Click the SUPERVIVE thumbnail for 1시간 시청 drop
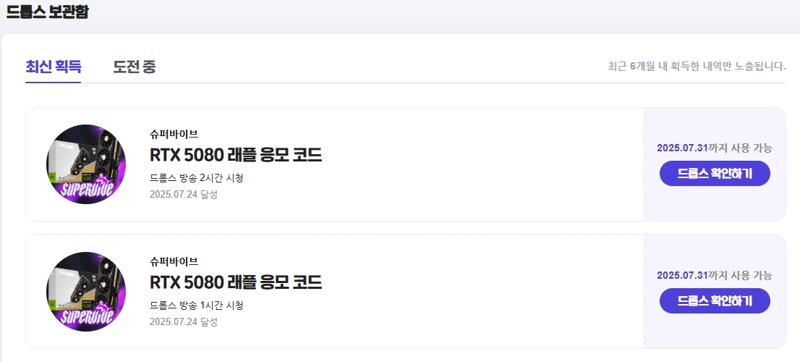 click(86, 292)
